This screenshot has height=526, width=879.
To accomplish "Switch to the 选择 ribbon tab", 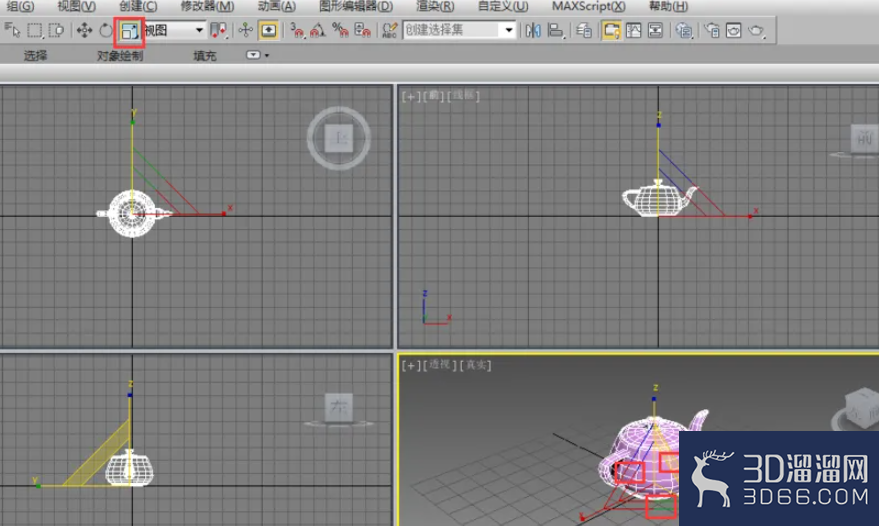I will pos(35,56).
